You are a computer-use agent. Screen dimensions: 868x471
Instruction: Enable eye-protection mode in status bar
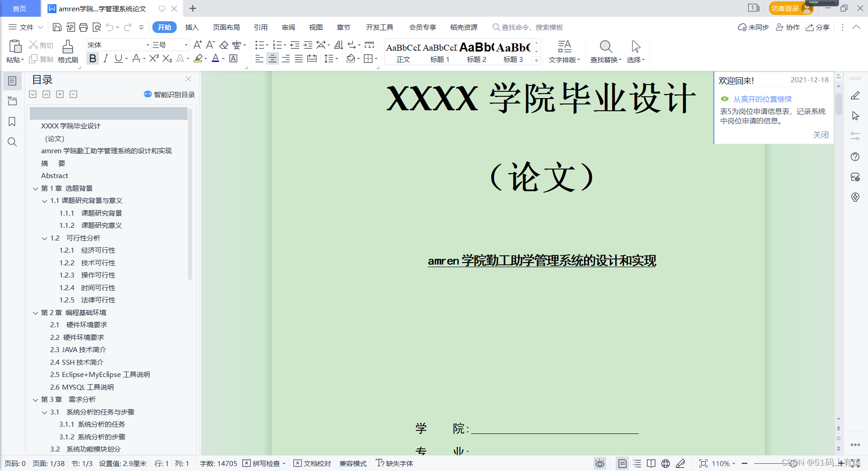tap(599, 463)
